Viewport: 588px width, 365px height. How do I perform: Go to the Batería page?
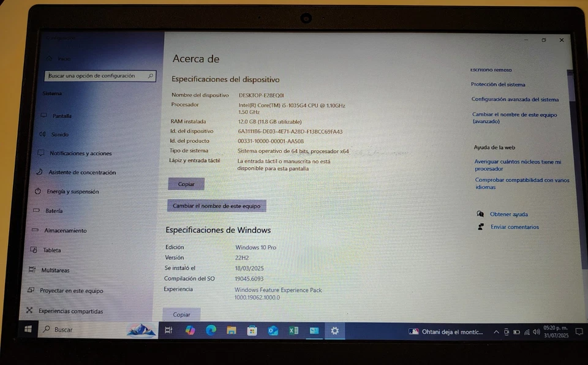(54, 211)
